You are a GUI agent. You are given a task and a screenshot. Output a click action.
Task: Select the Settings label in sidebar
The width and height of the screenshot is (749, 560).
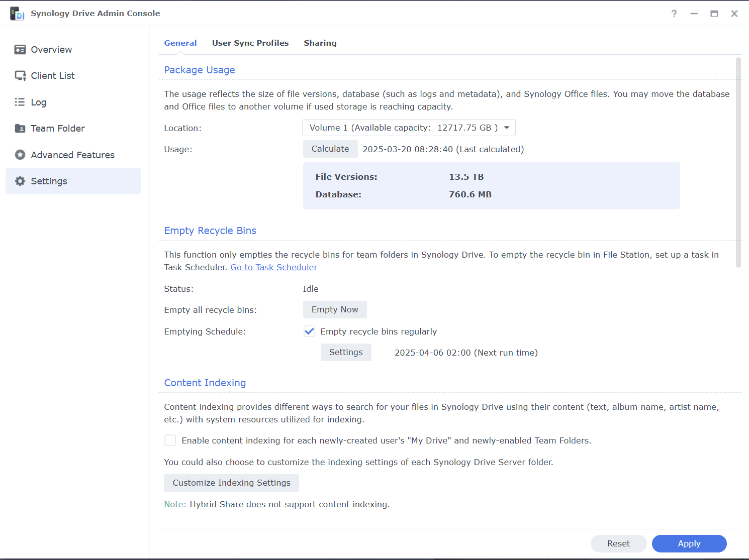click(x=49, y=181)
